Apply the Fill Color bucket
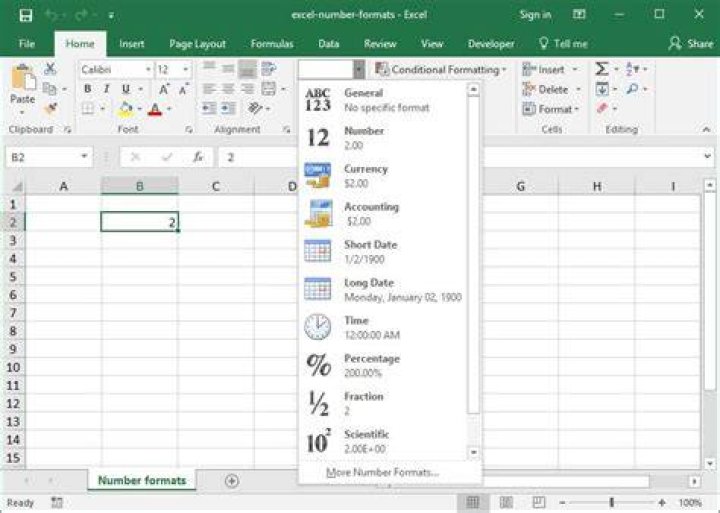 click(125, 109)
